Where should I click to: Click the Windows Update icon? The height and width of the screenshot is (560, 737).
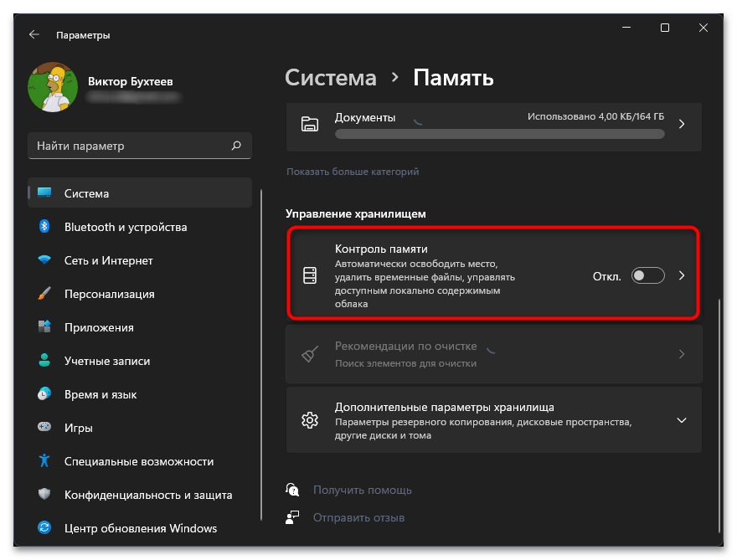point(44,528)
